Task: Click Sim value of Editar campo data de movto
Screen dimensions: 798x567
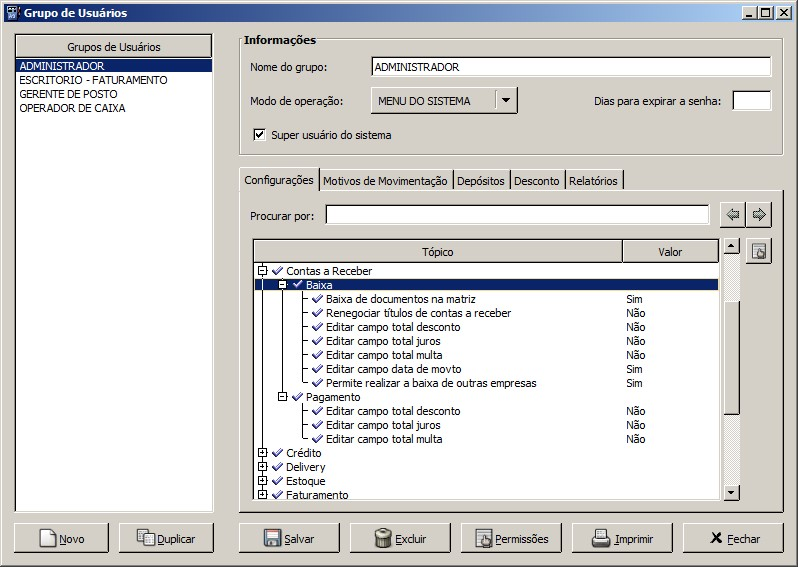Action: 634,368
